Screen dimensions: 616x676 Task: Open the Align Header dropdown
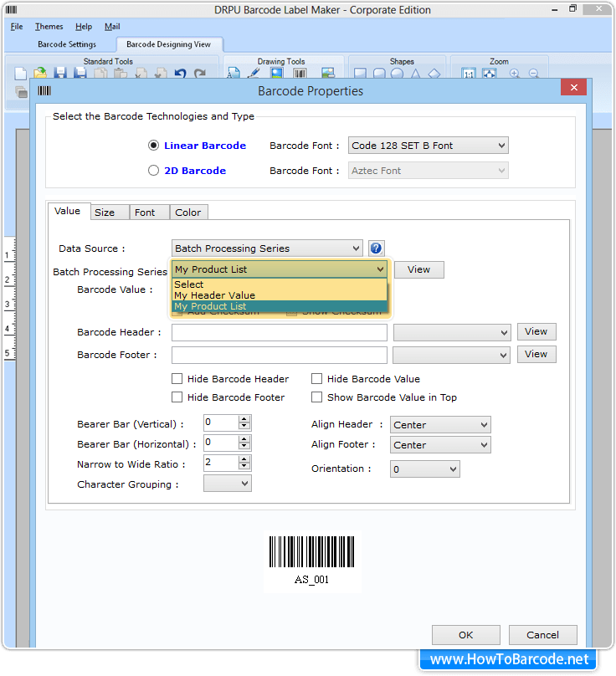[440, 425]
